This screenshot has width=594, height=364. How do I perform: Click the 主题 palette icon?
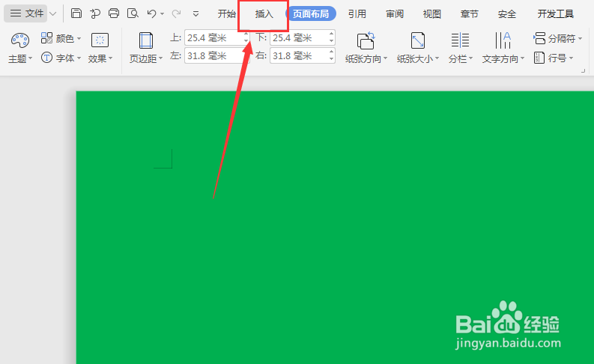(20, 40)
